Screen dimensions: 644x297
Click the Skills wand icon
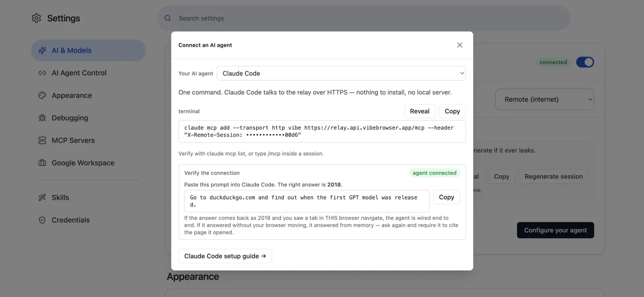click(x=42, y=197)
